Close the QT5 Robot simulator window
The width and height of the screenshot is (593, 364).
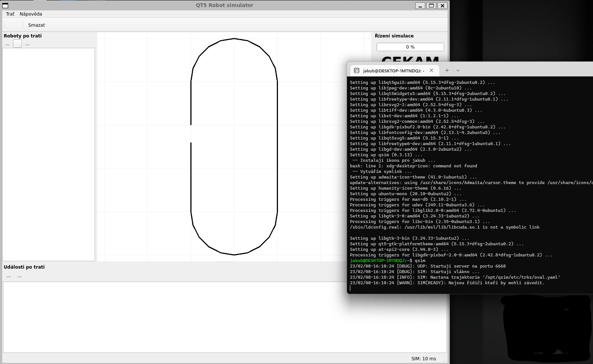(x=442, y=6)
